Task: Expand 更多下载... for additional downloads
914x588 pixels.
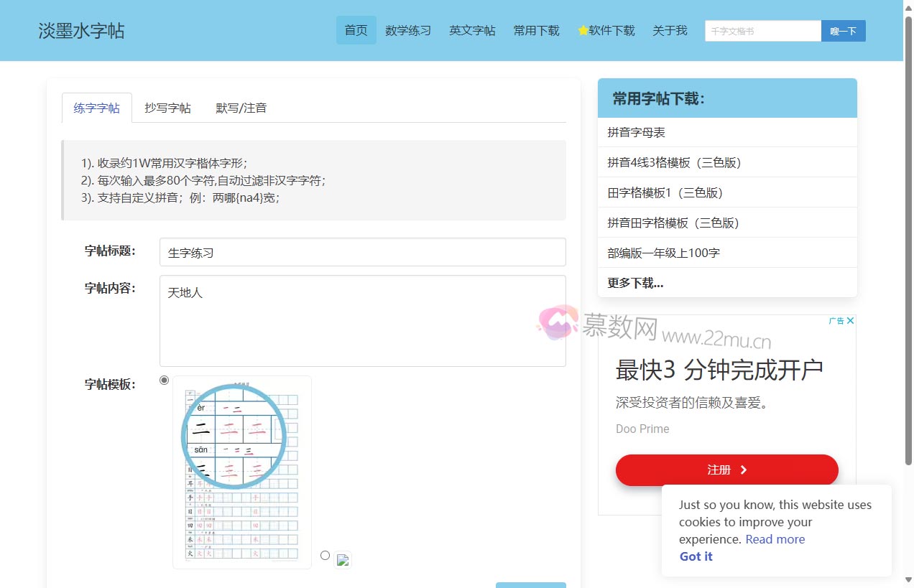Action: 634,283
